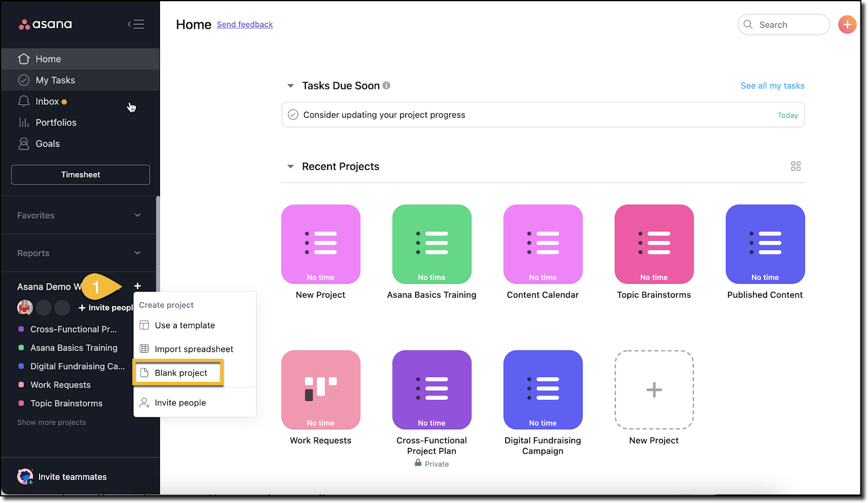Click the team member avatar photo
The width and height of the screenshot is (868, 503).
25,308
